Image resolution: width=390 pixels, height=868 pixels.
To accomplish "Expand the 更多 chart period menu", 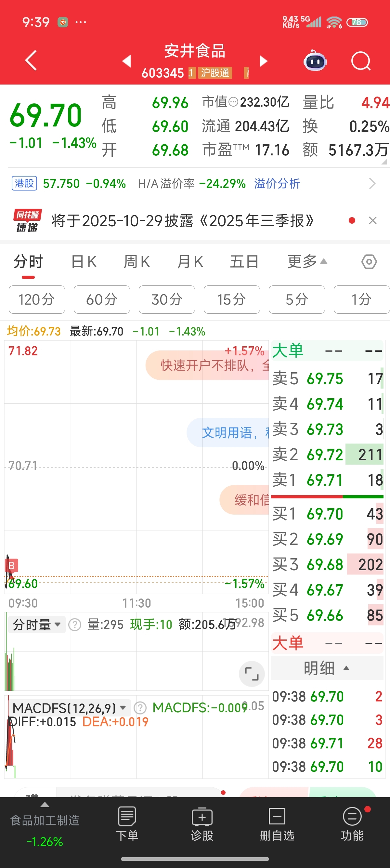I will pos(307,262).
